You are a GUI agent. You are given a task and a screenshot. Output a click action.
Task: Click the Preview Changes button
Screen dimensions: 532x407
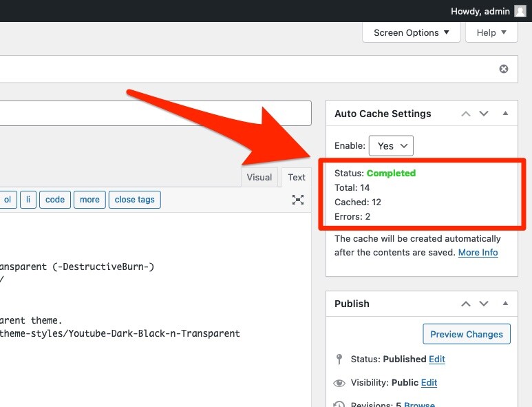point(466,334)
